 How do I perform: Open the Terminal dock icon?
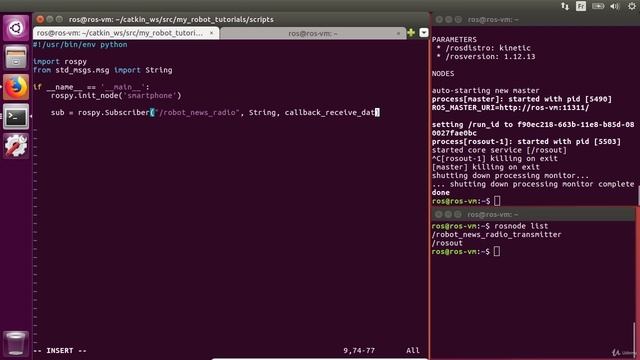tap(16, 117)
